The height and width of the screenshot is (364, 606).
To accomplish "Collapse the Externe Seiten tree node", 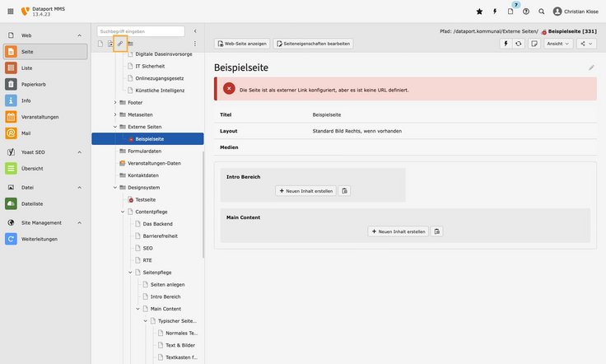I will (x=115, y=127).
